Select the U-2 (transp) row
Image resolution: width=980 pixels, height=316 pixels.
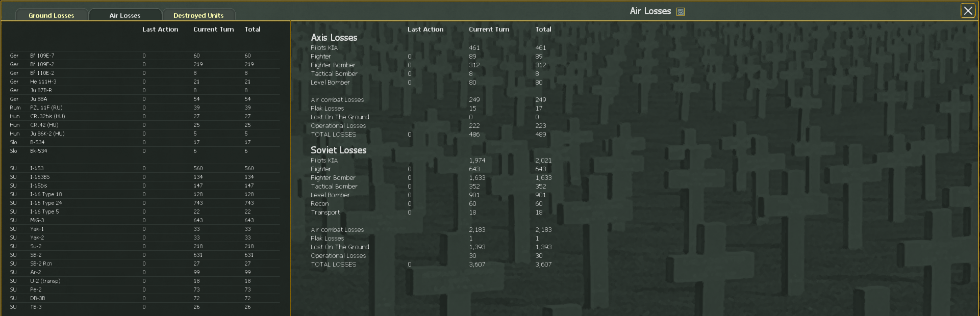[144, 281]
